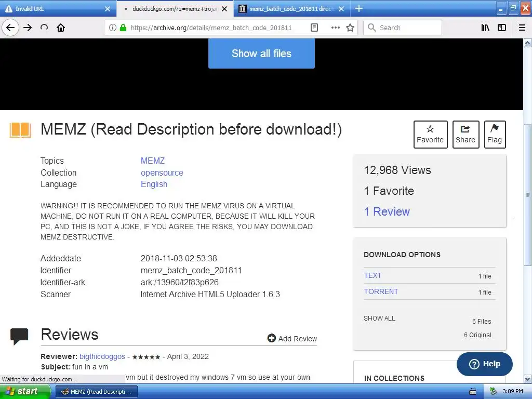Open the MEMZ topic link
532x399 pixels.
click(x=153, y=161)
